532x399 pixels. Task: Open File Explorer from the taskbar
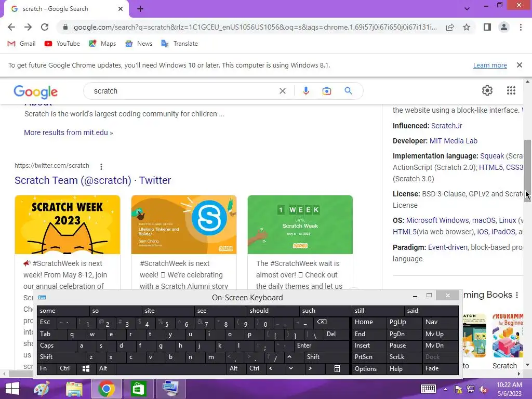click(x=74, y=389)
